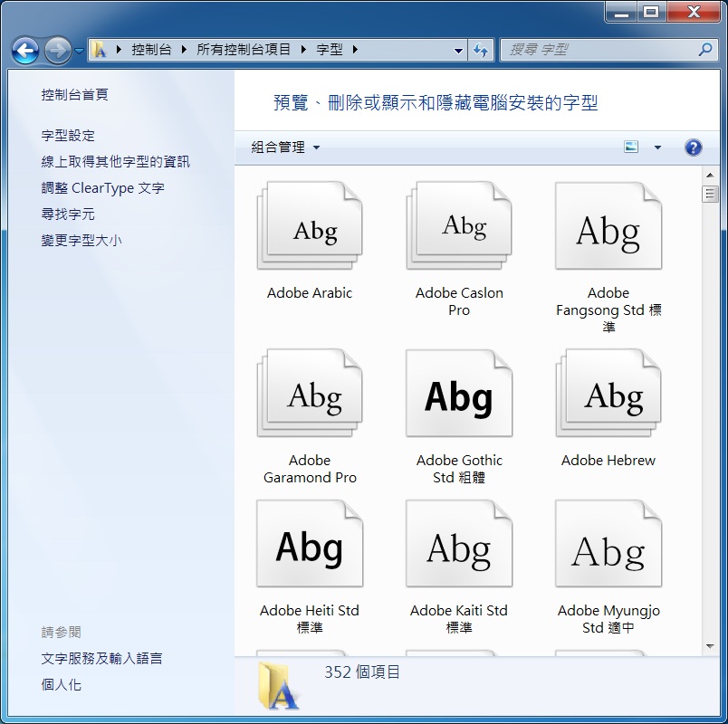This screenshot has height=724, width=728.
Task: Click the 352 個項目 status text
Action: (x=361, y=672)
